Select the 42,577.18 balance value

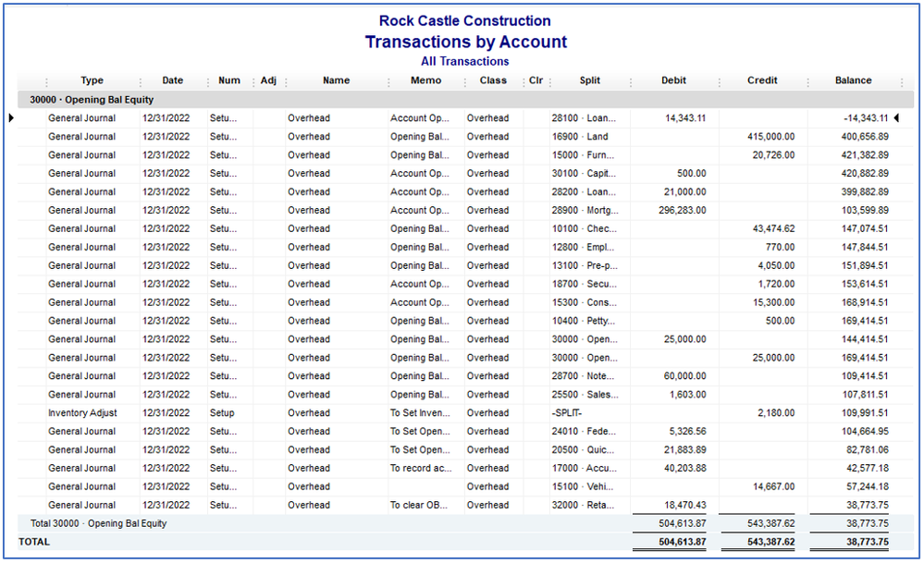coord(868,468)
